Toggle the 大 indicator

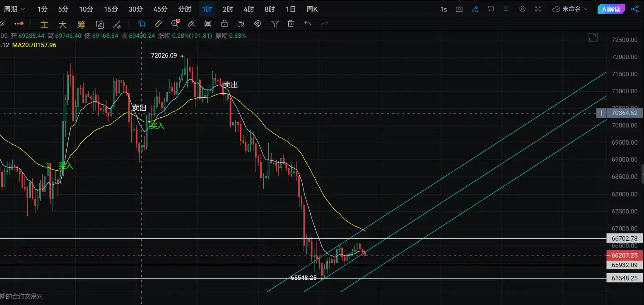coord(63,24)
